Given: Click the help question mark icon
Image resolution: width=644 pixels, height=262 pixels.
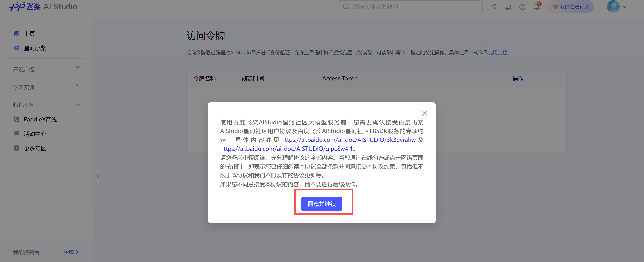Looking at the screenshot, I should [522, 7].
